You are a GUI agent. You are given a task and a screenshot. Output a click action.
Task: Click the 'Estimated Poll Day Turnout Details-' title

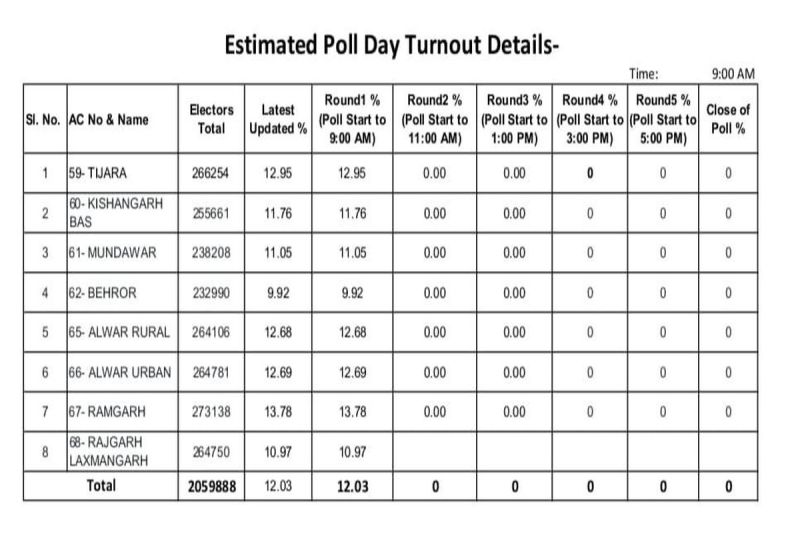[x=391, y=46]
